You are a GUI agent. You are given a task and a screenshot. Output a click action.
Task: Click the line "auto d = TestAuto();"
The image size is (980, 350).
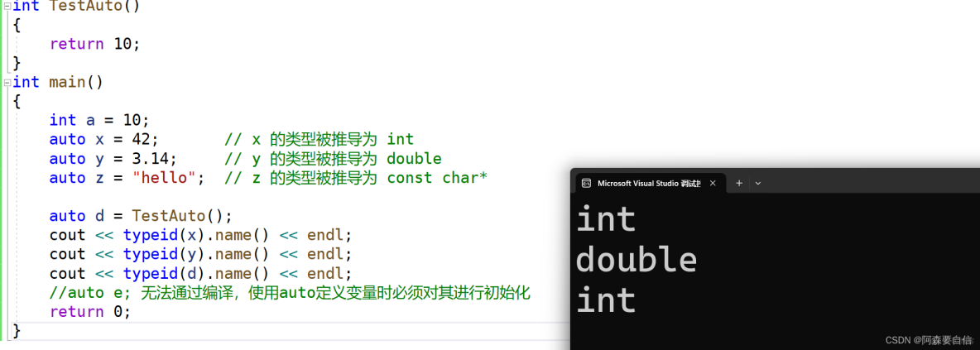142,216
